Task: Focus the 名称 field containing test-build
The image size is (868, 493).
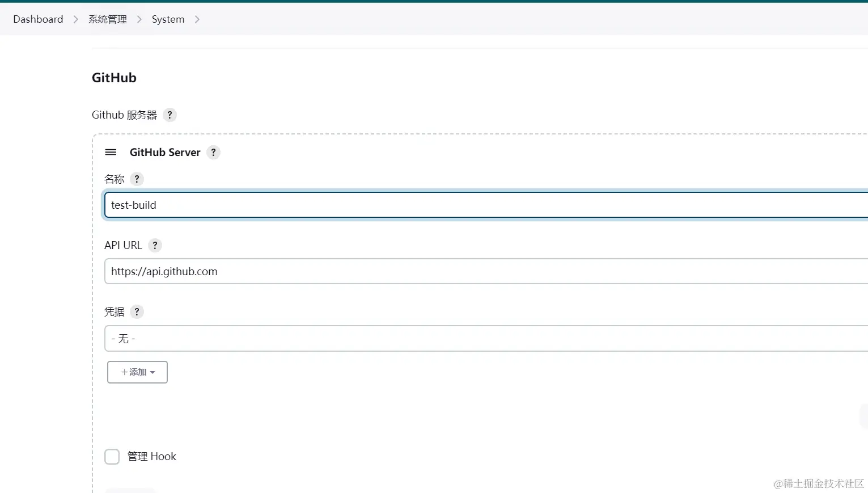Action: [486, 205]
